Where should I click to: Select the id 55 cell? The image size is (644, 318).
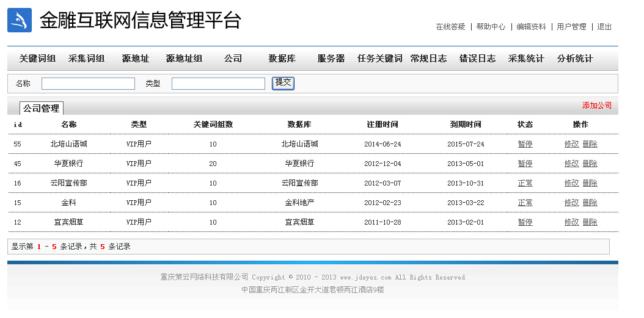point(17,144)
